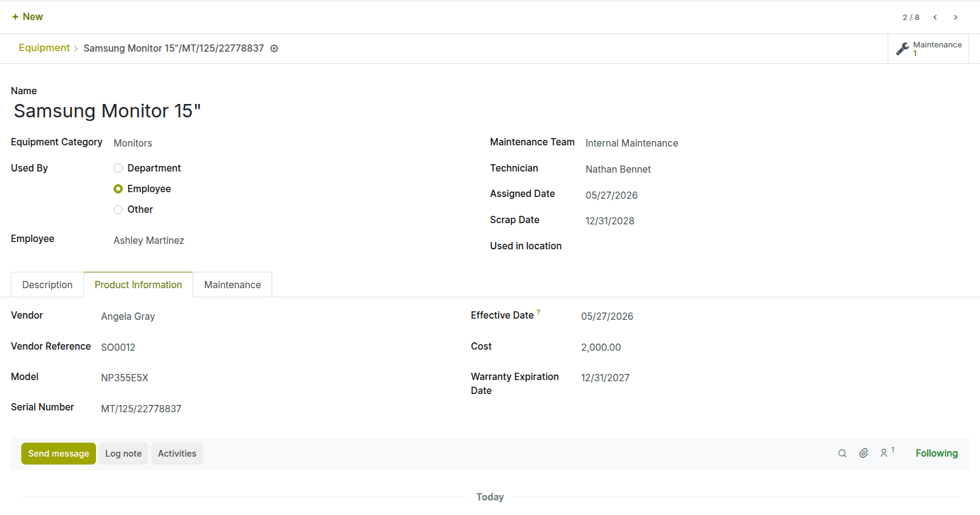Image resolution: width=980 pixels, height=515 pixels.
Task: Click the Used in location field
Action: (776, 247)
